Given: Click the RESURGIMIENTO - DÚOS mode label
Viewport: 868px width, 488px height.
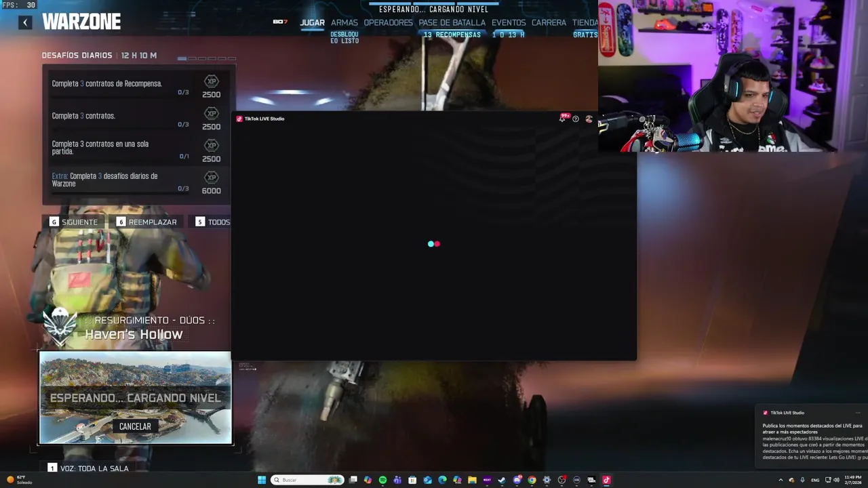Looking at the screenshot, I should tap(155, 320).
